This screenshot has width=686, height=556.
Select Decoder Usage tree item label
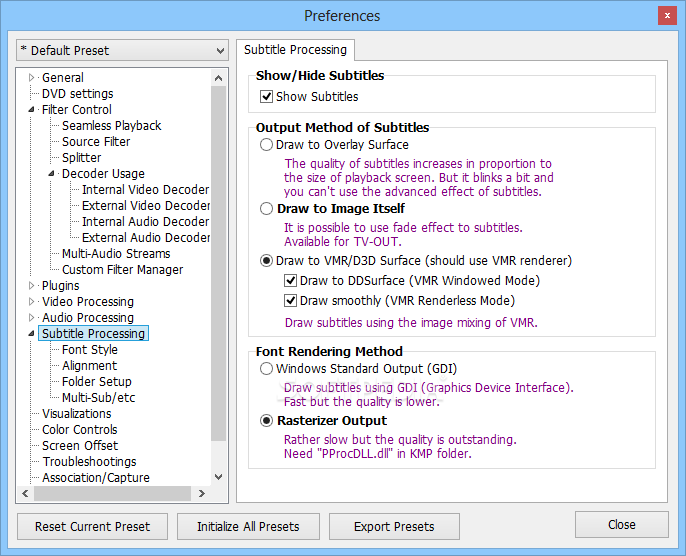(103, 174)
